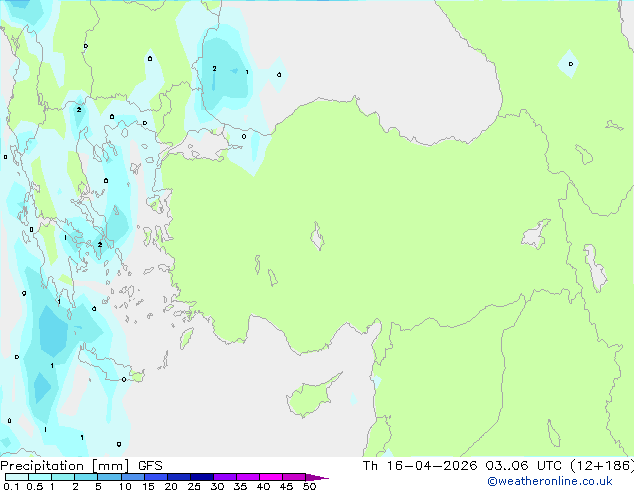This screenshot has height=490, width=634.
Task: Click the 'Precipitation [mm]' title text
Action: 65,466
